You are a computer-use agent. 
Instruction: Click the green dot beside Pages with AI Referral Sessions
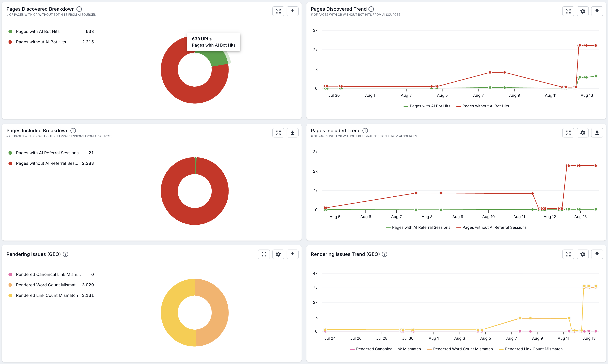pos(10,153)
